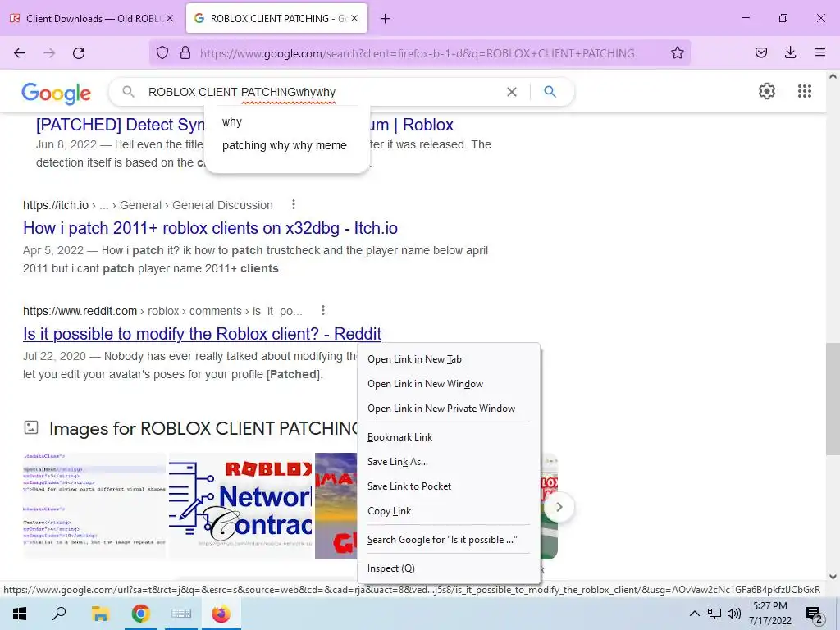Open Google quick settings gear

(x=767, y=91)
